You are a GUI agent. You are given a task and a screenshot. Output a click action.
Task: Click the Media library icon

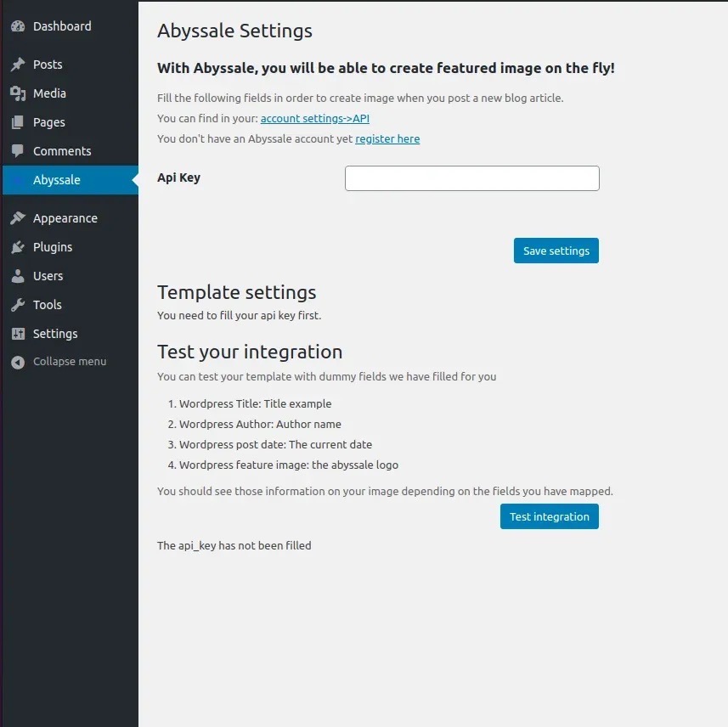(x=18, y=93)
